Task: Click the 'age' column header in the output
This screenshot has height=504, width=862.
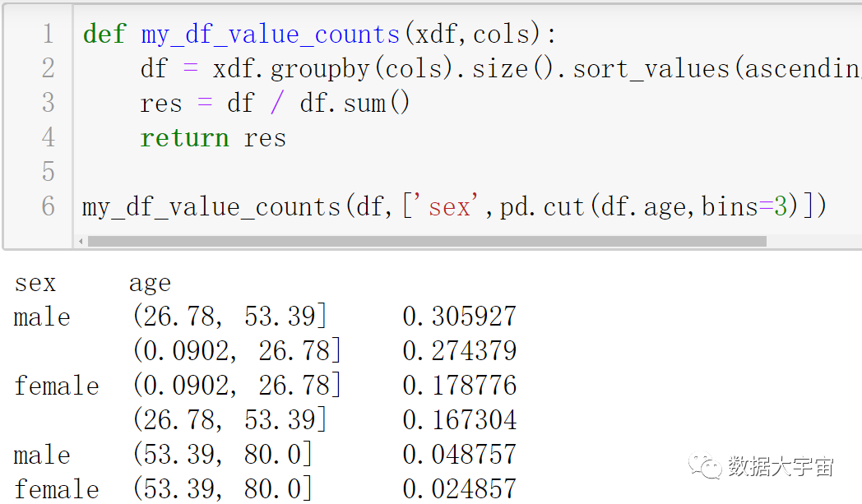Action: click(x=150, y=284)
